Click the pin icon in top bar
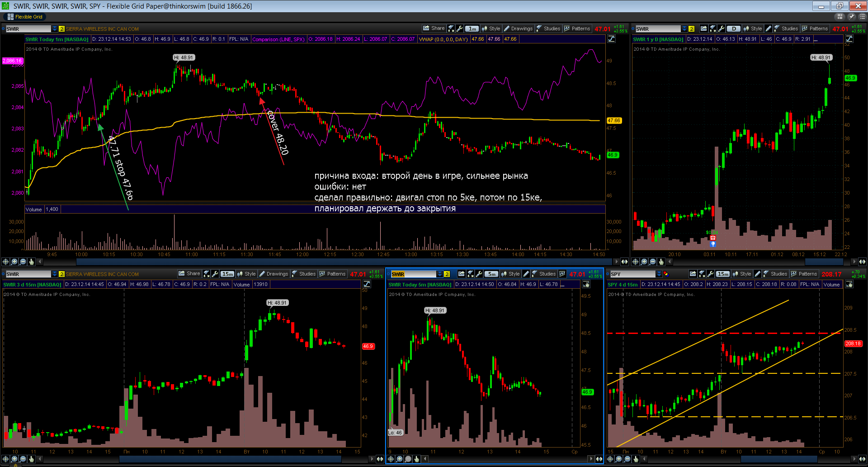Viewport: 868px width, 467px height. click(x=851, y=17)
